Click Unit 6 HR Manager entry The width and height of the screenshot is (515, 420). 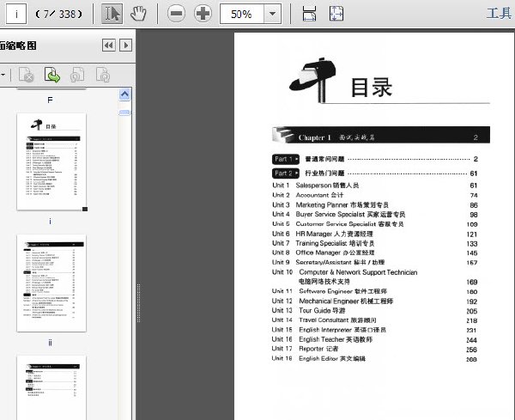click(375, 234)
